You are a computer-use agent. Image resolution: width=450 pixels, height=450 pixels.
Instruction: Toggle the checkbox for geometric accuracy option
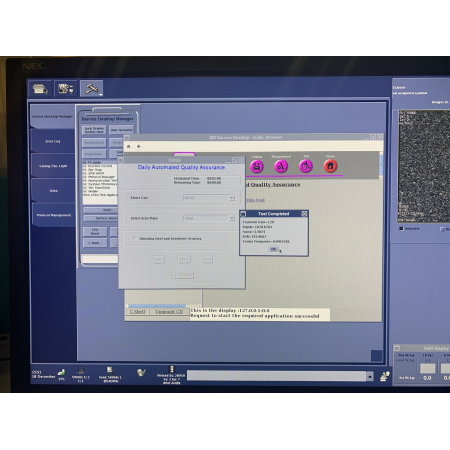tap(134, 238)
